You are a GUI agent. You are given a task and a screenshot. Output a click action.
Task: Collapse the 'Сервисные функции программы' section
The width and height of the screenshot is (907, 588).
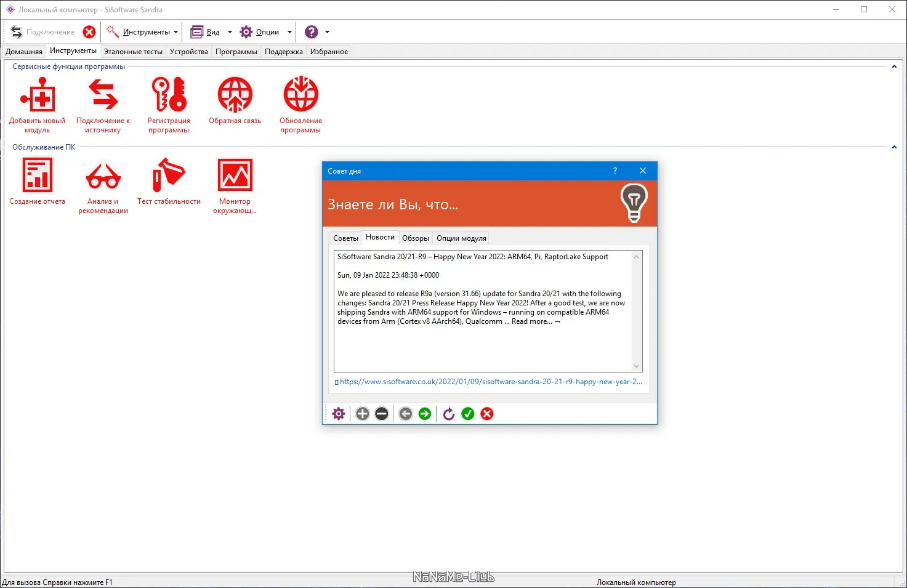(x=894, y=66)
